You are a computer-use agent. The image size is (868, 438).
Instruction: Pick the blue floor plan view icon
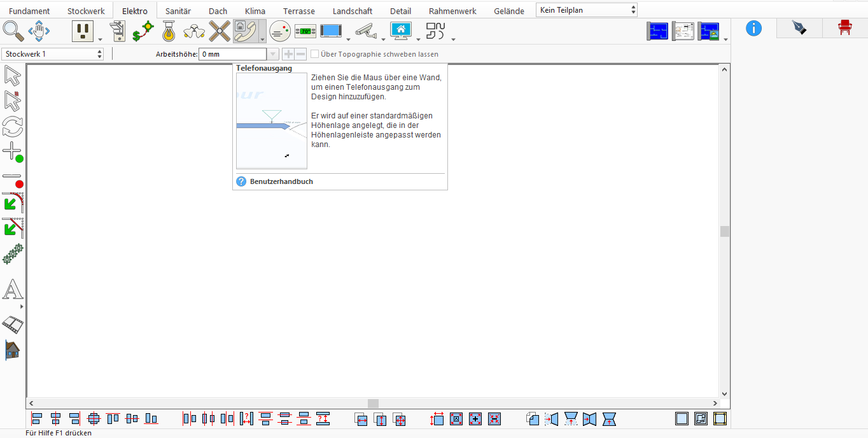click(657, 31)
